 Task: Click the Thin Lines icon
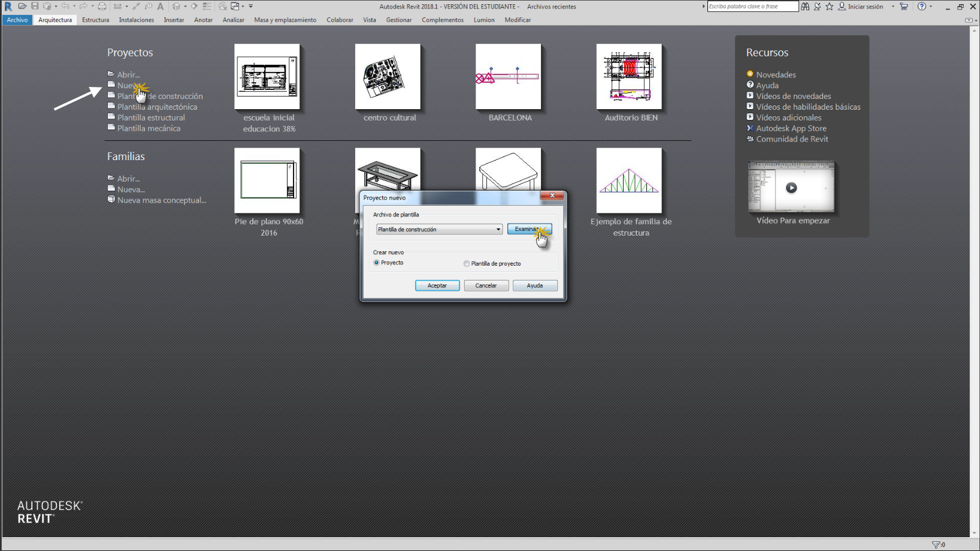(x=207, y=6)
